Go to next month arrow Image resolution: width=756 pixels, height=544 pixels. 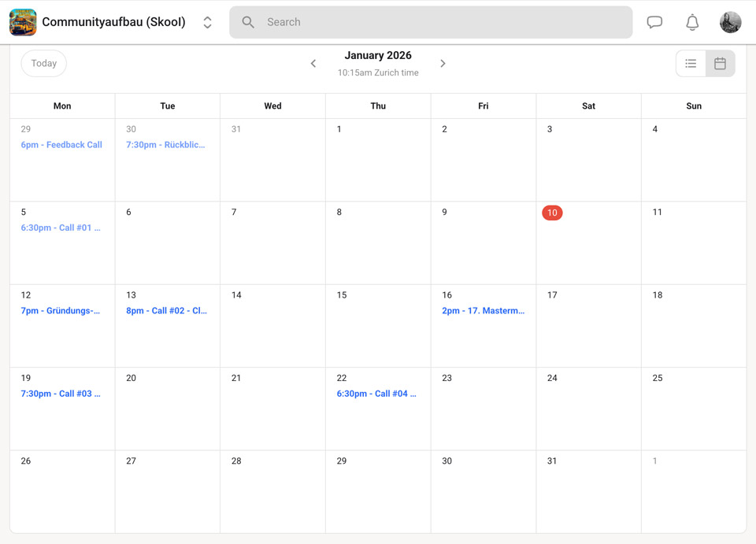[443, 64]
